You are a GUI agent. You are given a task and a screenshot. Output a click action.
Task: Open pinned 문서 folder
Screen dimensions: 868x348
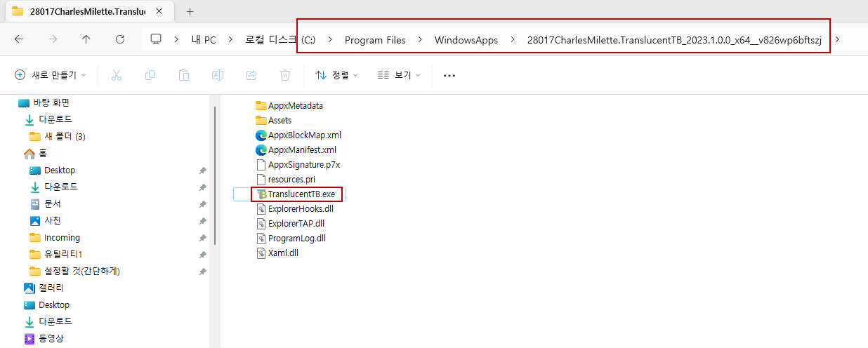[x=45, y=203]
